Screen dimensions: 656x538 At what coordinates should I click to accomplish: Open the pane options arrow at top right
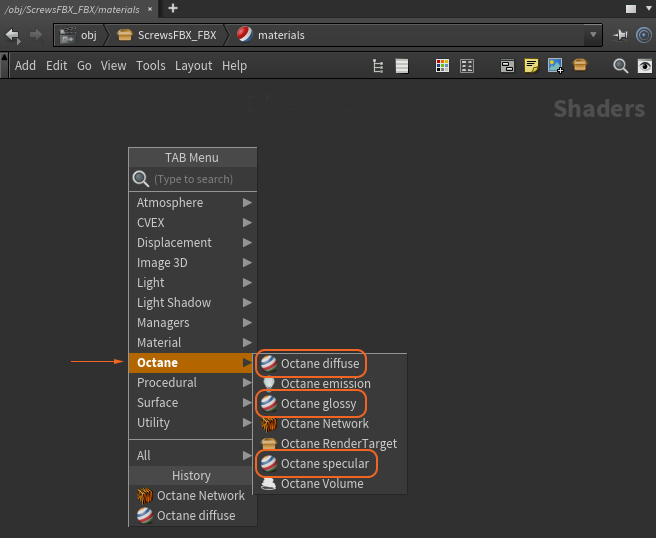[648, 8]
